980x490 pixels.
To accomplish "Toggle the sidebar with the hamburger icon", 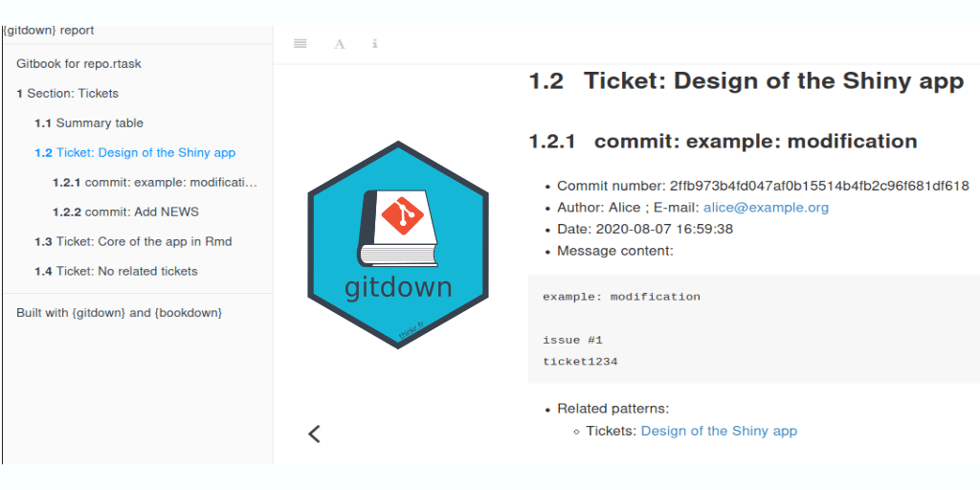I will click(x=300, y=44).
